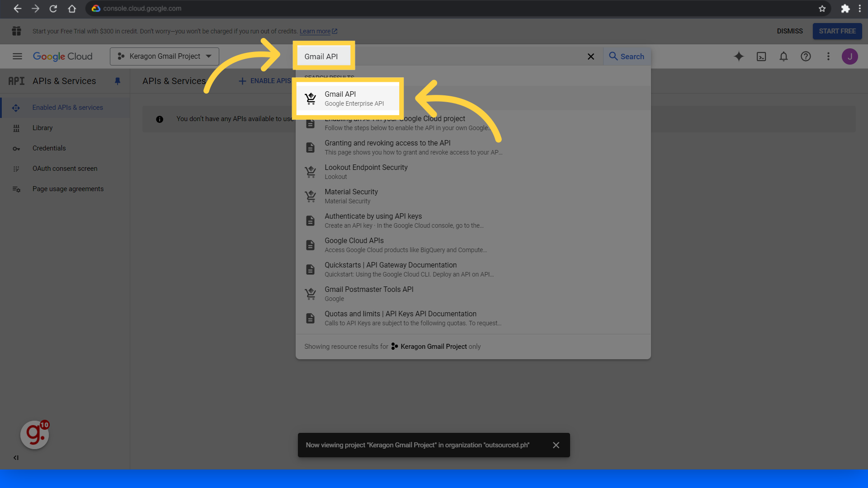Open Granting and revoking access result
The height and width of the screenshot is (488, 868).
473,147
